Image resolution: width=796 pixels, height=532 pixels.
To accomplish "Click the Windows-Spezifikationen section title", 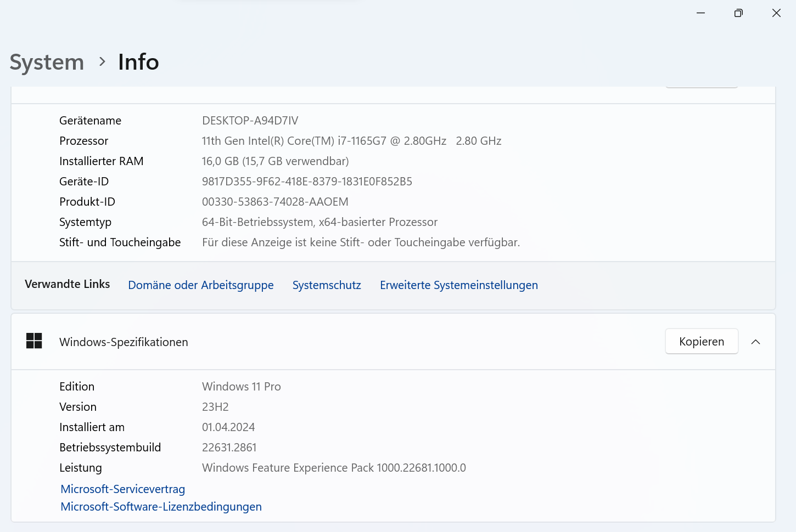I will pyautogui.click(x=124, y=342).
